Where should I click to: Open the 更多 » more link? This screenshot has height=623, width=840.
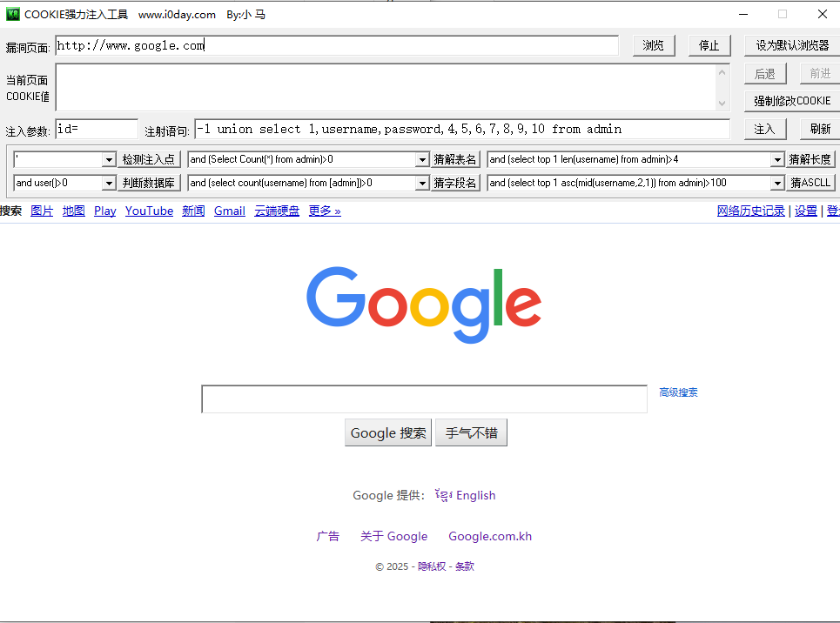(x=325, y=211)
